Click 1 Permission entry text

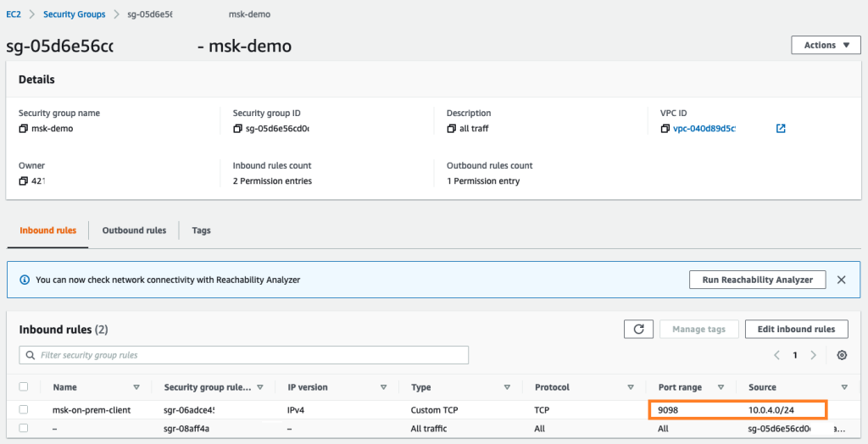[483, 181]
